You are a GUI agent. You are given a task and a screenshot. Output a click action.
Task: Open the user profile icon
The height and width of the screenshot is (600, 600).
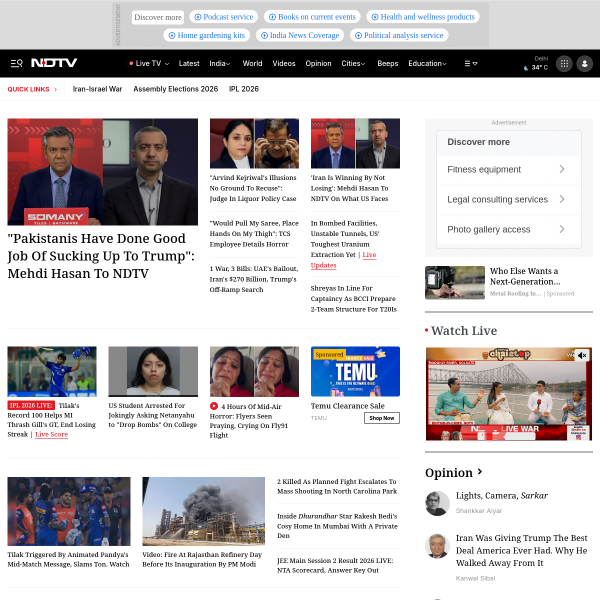(x=584, y=64)
